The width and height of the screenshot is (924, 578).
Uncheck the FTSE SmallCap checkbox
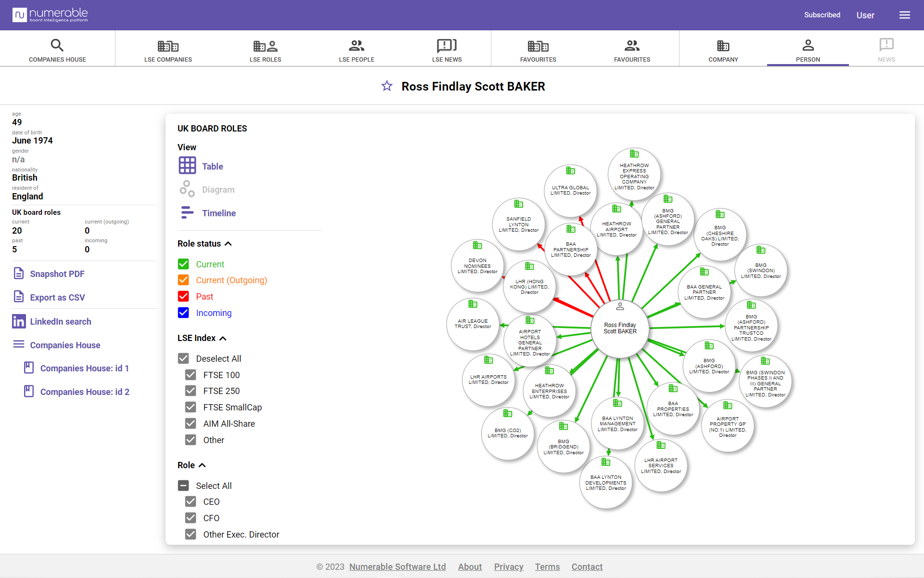point(191,407)
